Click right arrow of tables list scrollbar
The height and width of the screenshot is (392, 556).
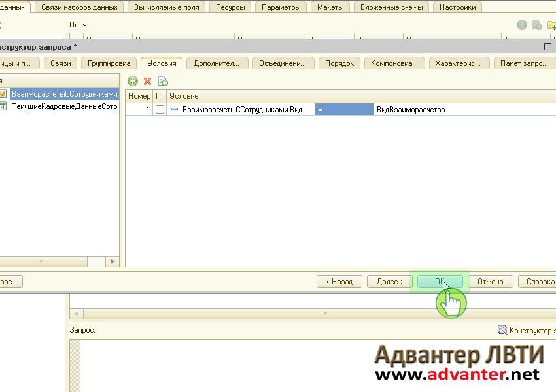point(113,261)
